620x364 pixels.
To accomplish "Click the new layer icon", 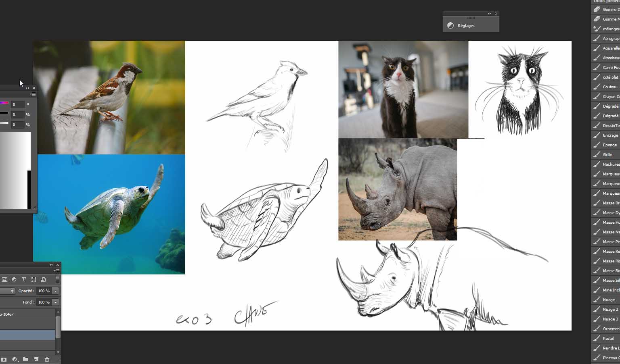I will point(36,359).
